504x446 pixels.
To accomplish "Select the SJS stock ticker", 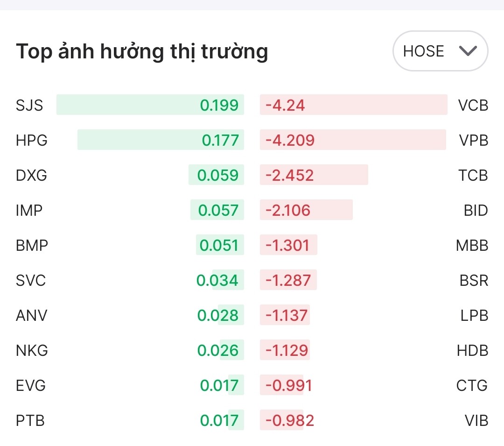I will (29, 105).
